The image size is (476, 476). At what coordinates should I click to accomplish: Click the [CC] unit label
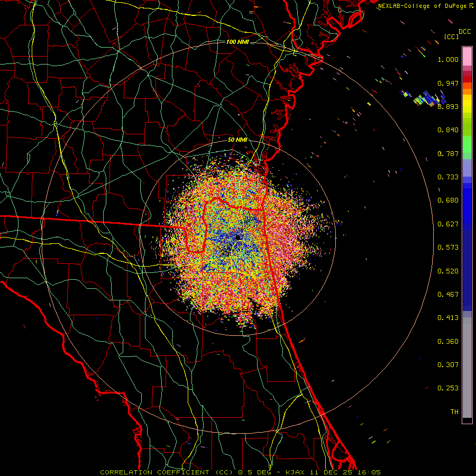point(451,36)
